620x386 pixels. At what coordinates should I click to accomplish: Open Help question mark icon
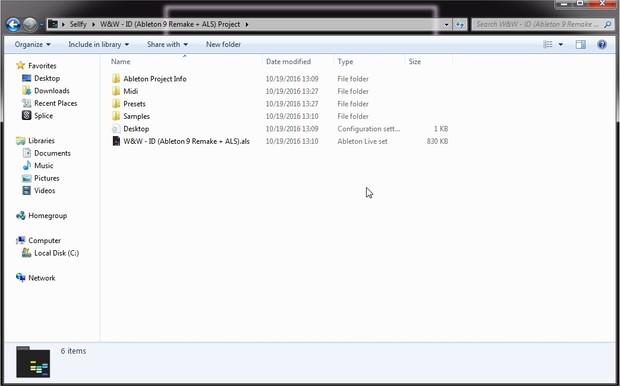click(x=602, y=44)
